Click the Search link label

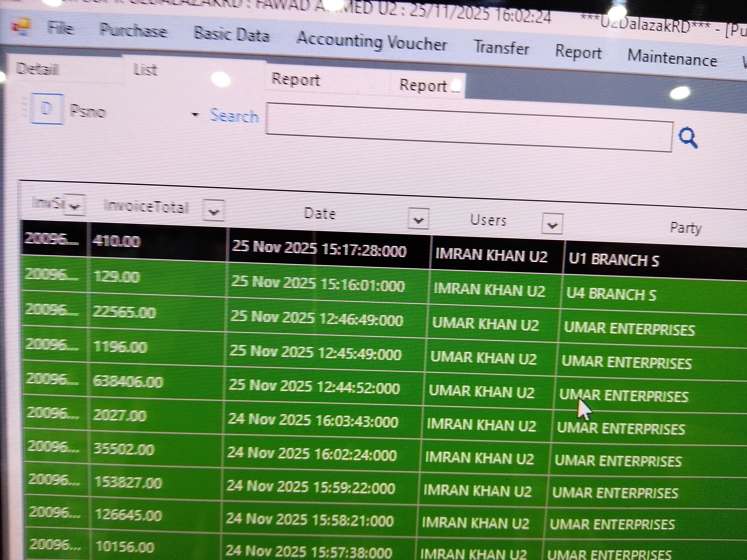pyautogui.click(x=234, y=116)
